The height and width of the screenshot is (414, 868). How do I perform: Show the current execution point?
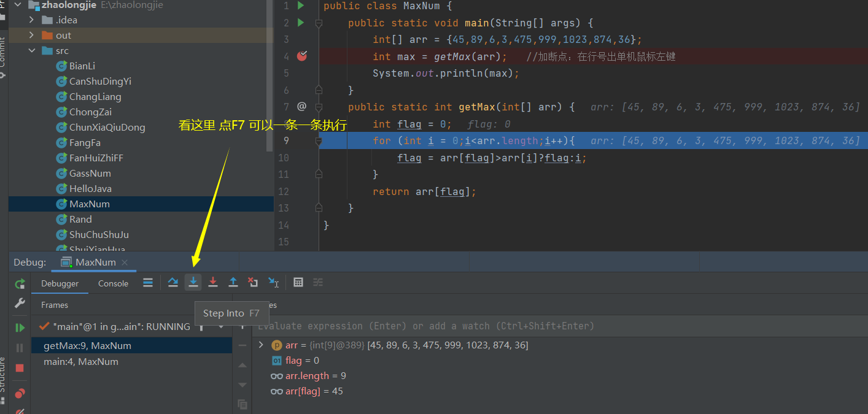click(148, 282)
